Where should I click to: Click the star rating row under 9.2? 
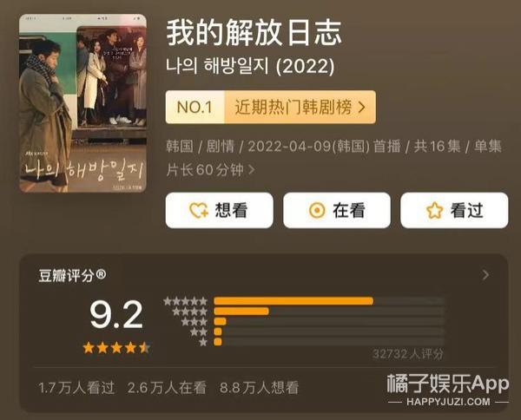[116, 348]
